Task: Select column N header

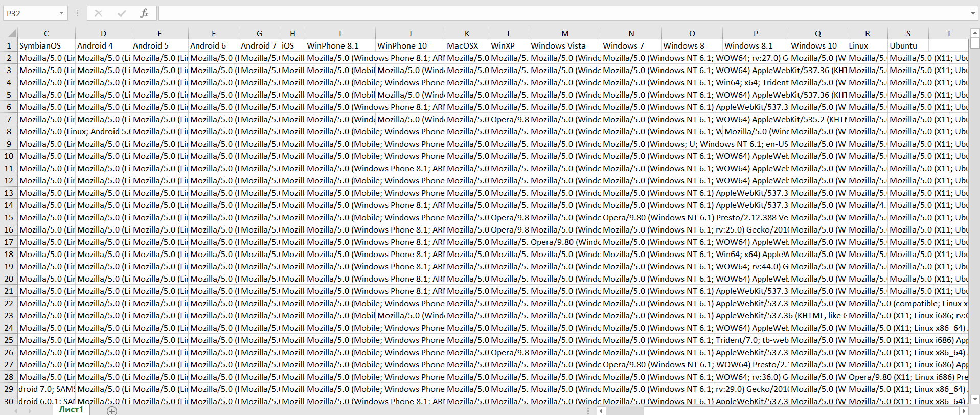Action: (x=631, y=34)
